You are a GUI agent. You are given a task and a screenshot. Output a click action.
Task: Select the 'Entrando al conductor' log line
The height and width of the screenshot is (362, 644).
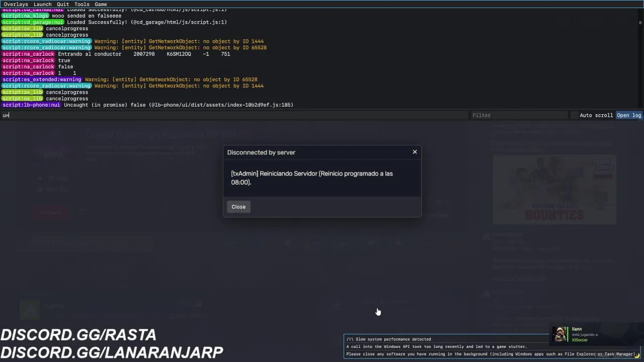116,54
